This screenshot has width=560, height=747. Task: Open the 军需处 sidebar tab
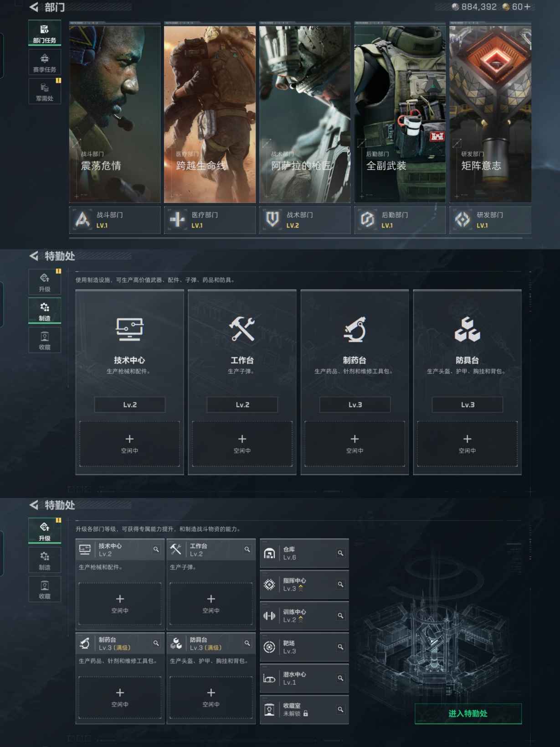(45, 91)
